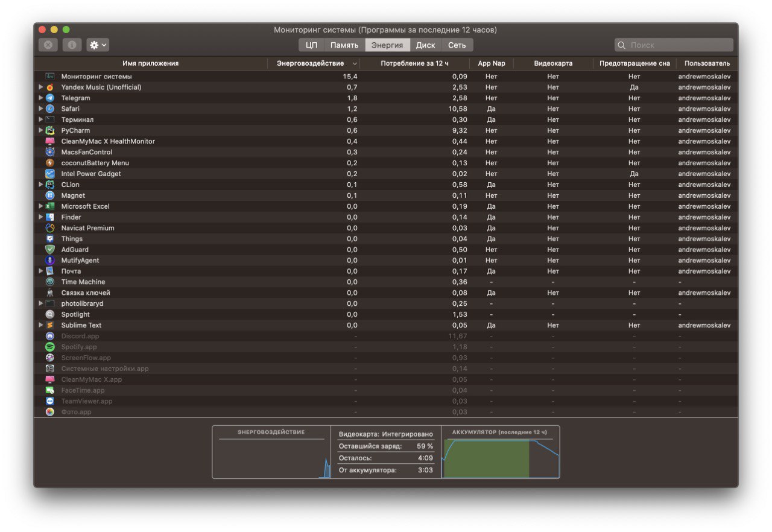Screen dimensions: 772x532
Task: Click the stop process (X) toolbar button
Action: click(x=48, y=45)
